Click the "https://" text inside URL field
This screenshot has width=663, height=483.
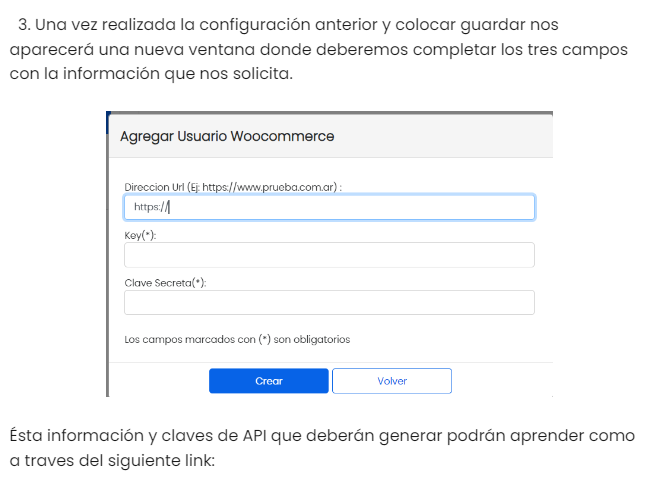pos(151,207)
